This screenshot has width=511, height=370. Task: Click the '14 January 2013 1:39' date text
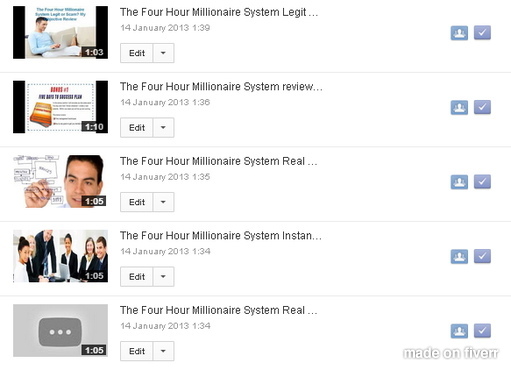pos(165,28)
